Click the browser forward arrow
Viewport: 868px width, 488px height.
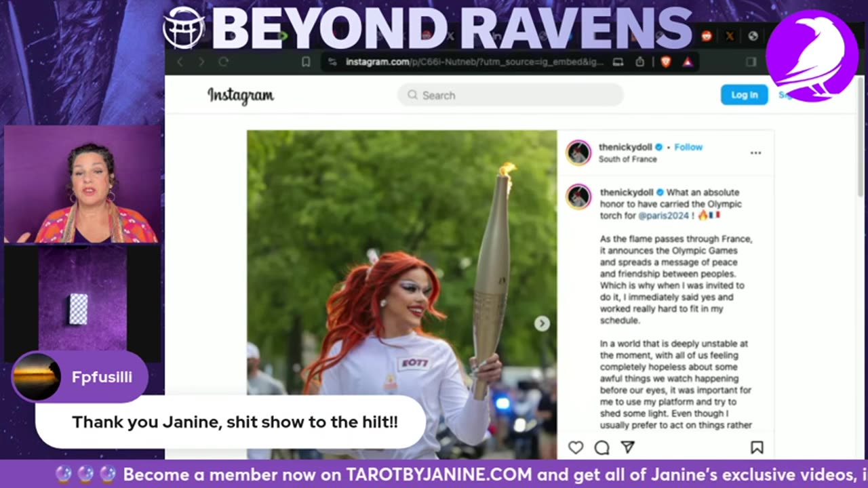pos(201,62)
